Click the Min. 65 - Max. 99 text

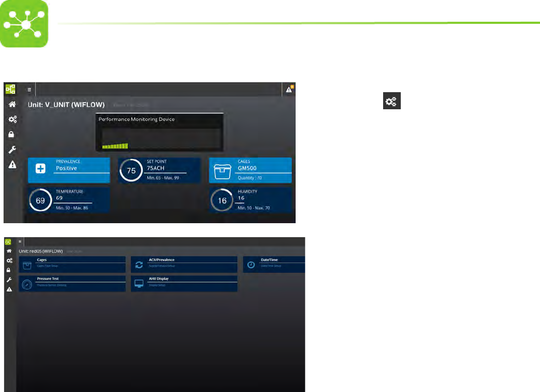pos(163,178)
